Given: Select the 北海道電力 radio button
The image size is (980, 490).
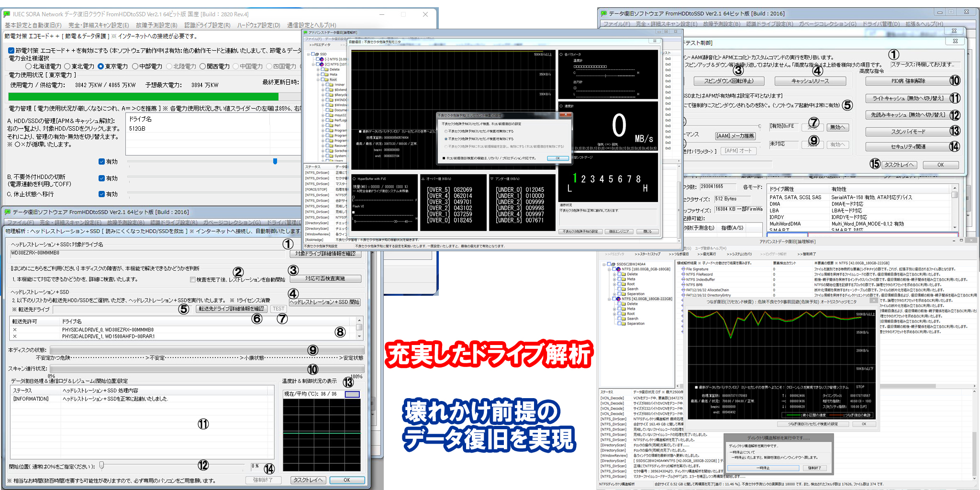Looking at the screenshot, I should tap(29, 67).
